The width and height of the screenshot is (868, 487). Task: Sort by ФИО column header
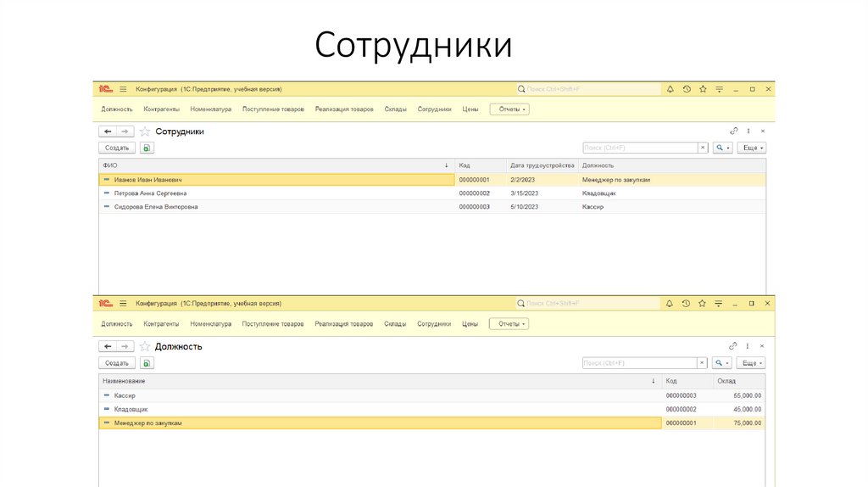276,165
